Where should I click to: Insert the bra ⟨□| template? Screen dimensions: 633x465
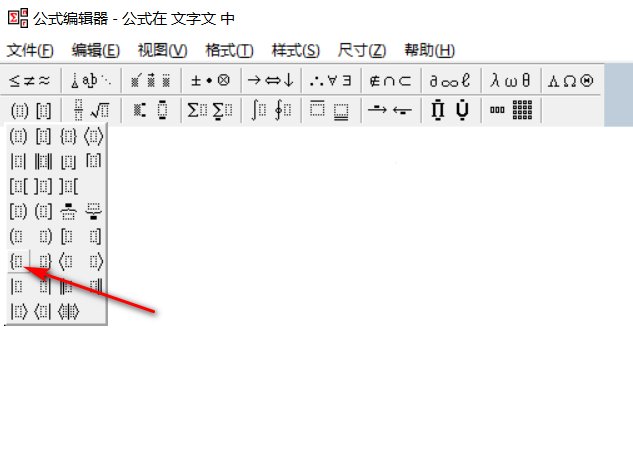pos(43,312)
